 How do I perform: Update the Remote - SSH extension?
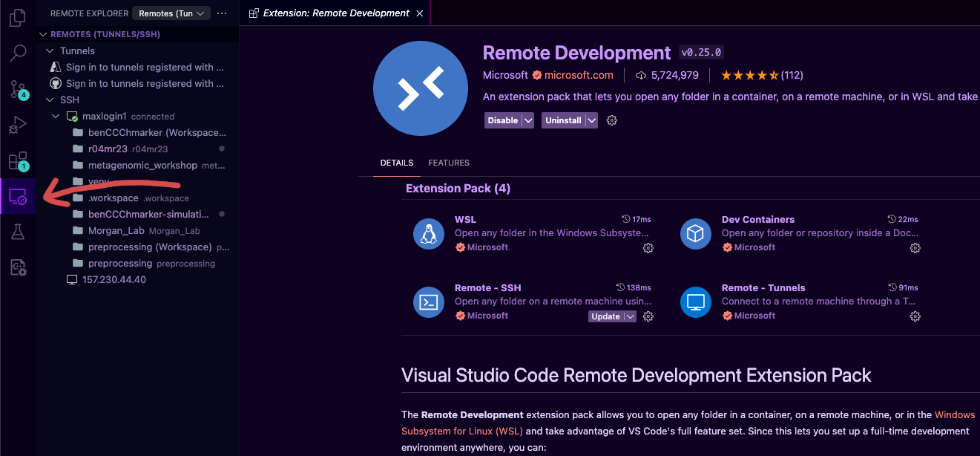(x=606, y=316)
